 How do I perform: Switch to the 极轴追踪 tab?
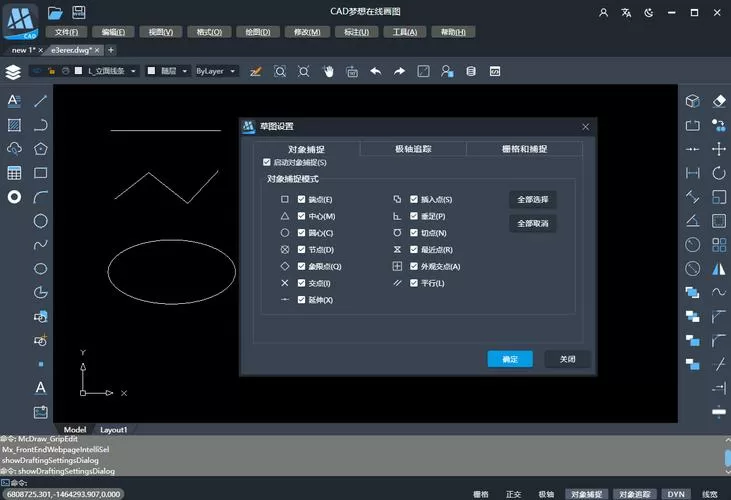[x=413, y=149]
